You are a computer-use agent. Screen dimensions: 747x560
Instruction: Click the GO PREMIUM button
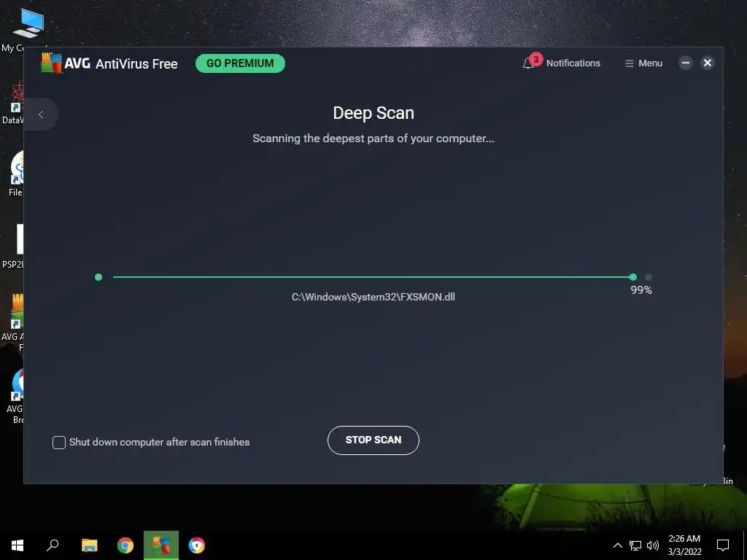[240, 63]
